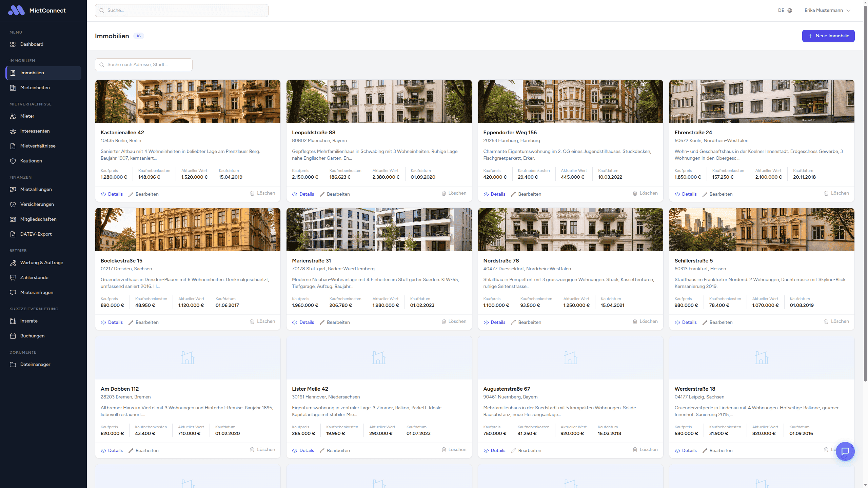Click Bearbeiten for Nordstraße 78
868x488 pixels.
click(x=526, y=323)
